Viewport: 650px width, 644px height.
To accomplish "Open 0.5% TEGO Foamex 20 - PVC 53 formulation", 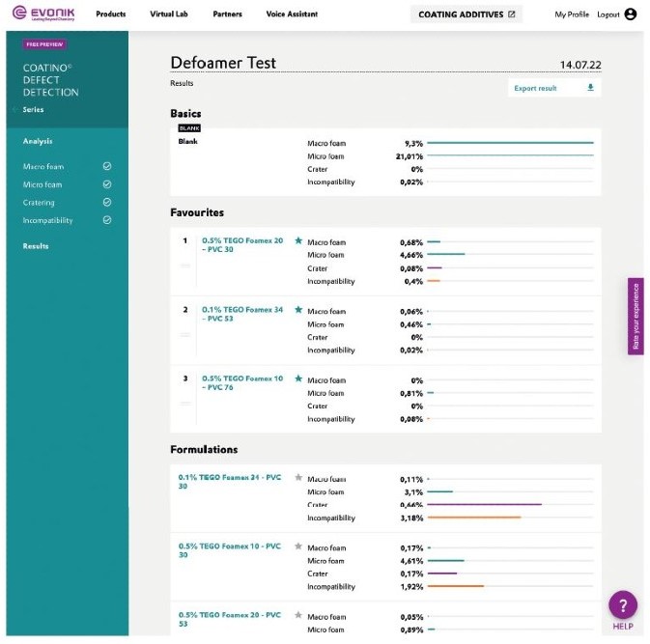I will [230, 619].
